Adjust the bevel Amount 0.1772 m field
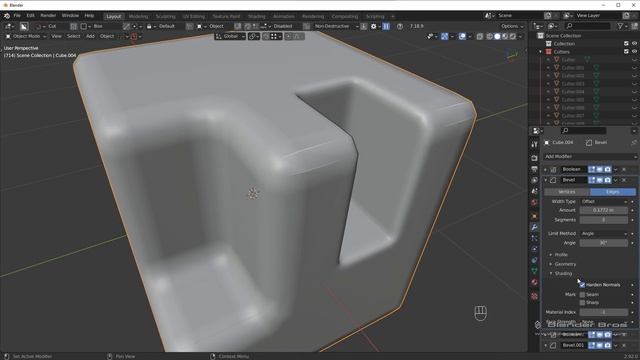The height and width of the screenshot is (360, 640). pyautogui.click(x=604, y=210)
